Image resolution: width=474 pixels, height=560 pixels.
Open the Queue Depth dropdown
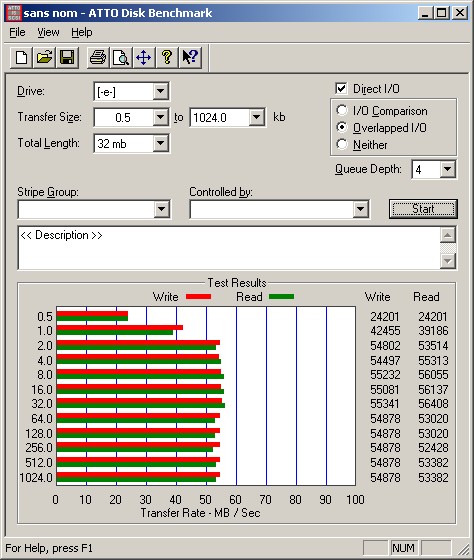[448, 169]
